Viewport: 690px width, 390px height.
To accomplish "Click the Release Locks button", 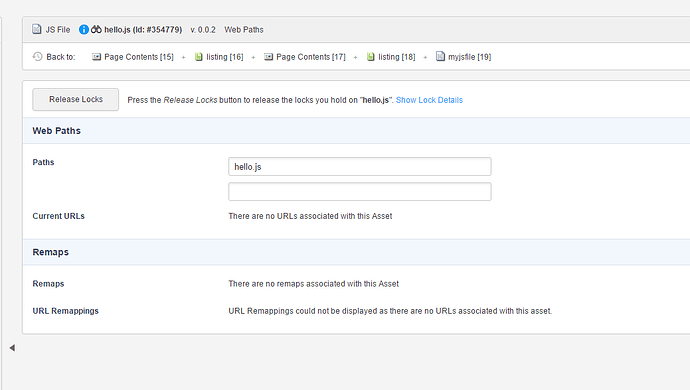I will click(x=76, y=99).
